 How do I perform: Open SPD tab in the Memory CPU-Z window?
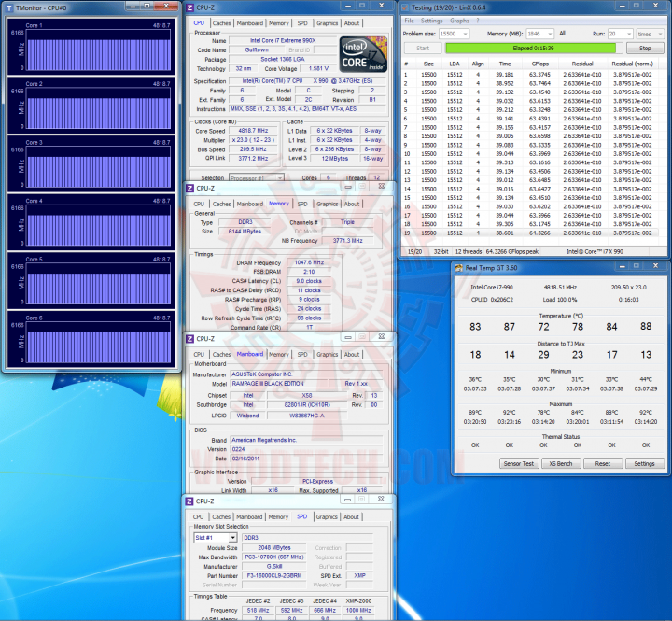302,204
